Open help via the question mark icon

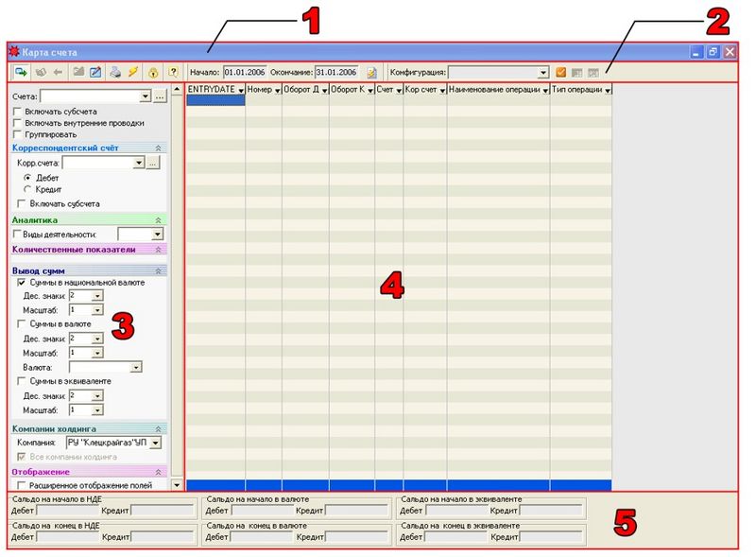[x=173, y=73]
